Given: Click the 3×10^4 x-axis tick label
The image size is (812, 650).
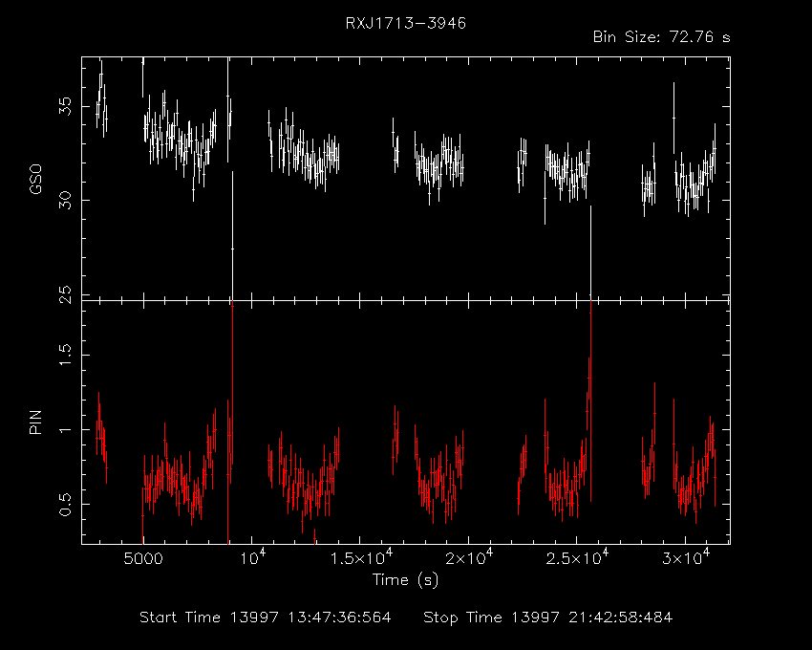Looking at the screenshot, I should coord(686,557).
